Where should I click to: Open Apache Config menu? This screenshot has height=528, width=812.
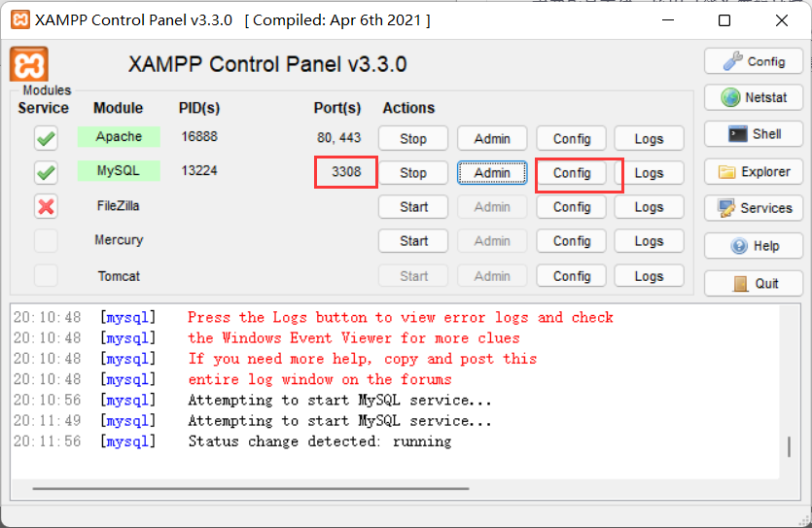(x=571, y=139)
